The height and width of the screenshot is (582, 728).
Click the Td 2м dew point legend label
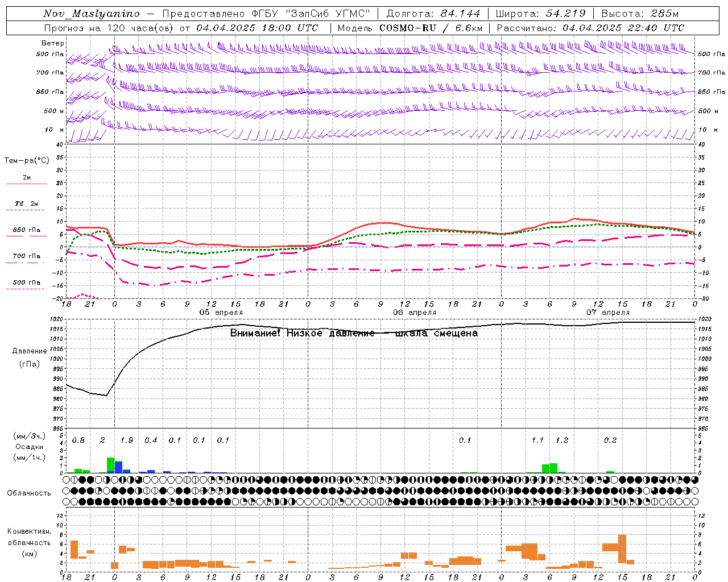click(x=27, y=203)
